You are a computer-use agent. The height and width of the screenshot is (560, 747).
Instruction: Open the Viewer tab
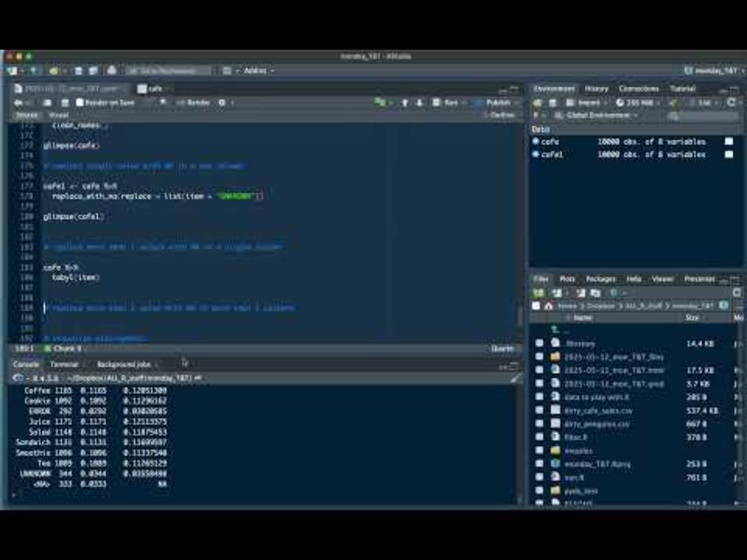tap(662, 279)
